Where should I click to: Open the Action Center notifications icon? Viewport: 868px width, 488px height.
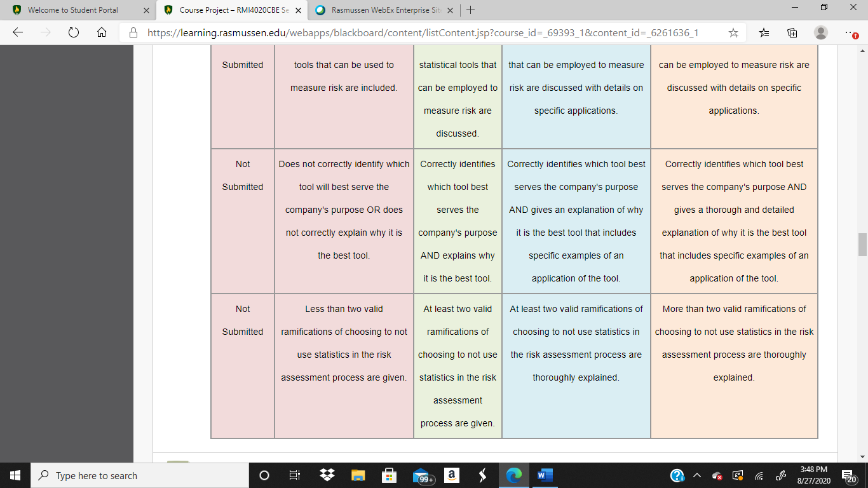pyautogui.click(x=850, y=476)
